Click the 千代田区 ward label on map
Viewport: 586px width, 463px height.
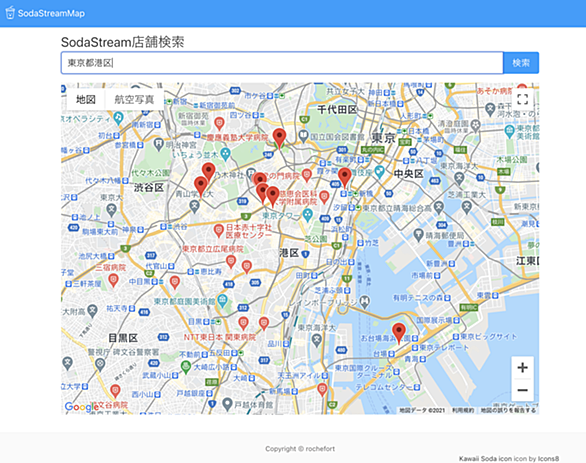pyautogui.click(x=337, y=109)
